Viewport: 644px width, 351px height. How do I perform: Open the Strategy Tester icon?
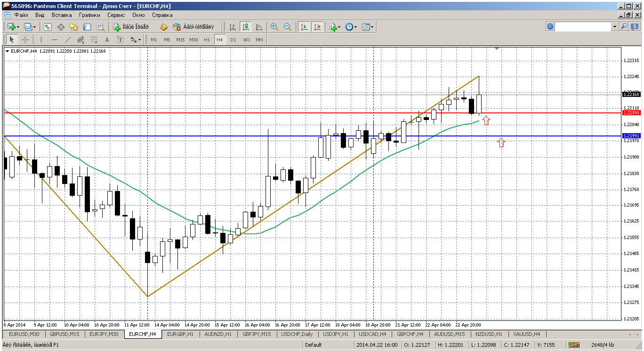(x=100, y=27)
